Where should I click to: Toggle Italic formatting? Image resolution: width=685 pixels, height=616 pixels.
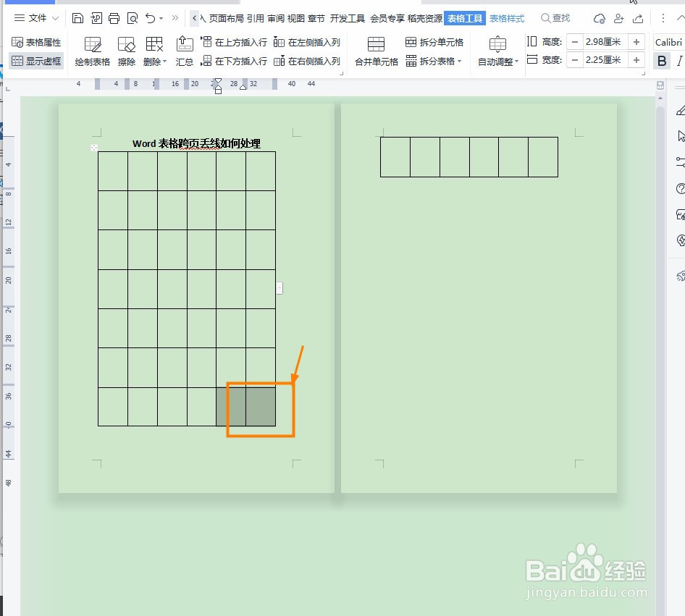(679, 61)
